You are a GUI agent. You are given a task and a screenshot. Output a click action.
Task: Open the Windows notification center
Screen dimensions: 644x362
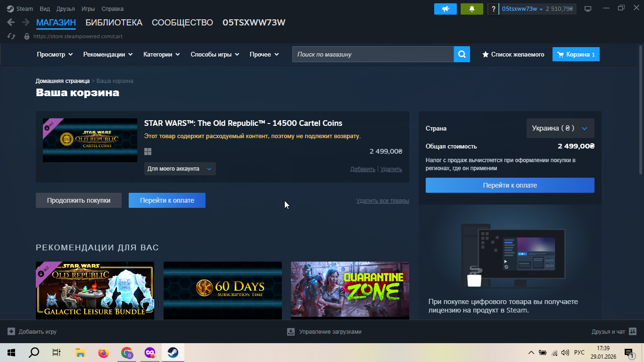tap(628, 353)
